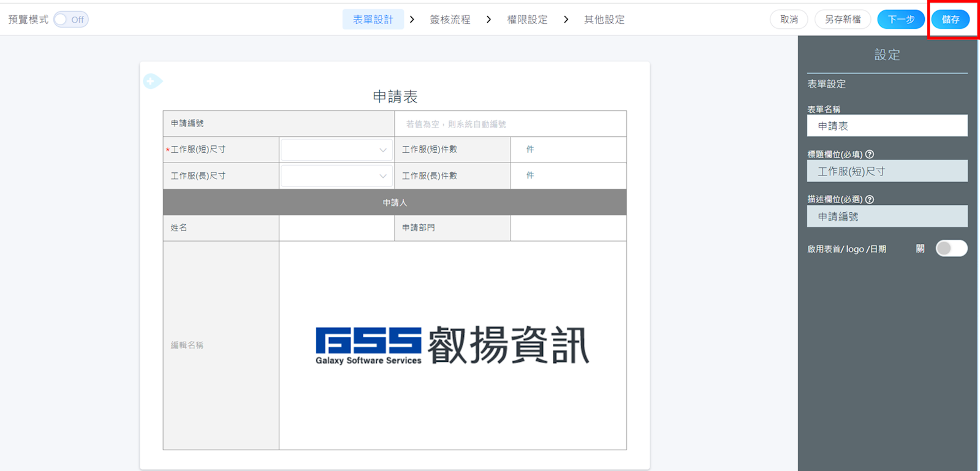Click the 取消 cancel button
Viewport: 980px width, 471px height.
coord(789,20)
